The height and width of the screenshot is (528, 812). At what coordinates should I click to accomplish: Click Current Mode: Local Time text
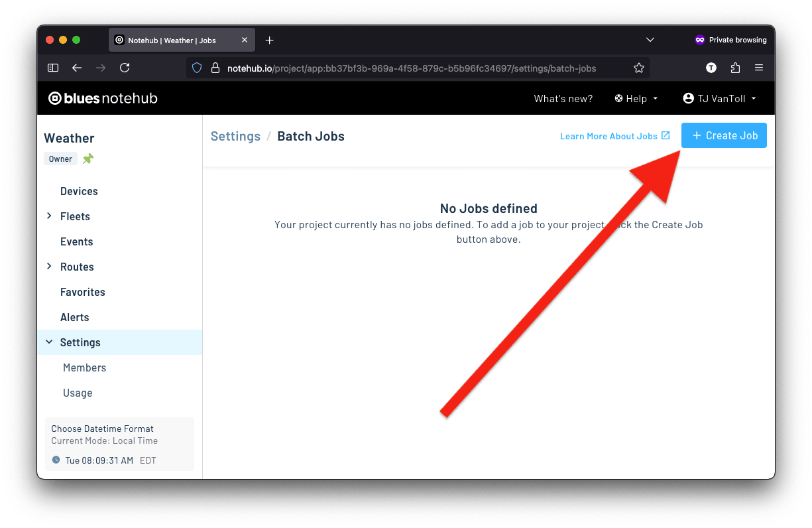(x=105, y=440)
